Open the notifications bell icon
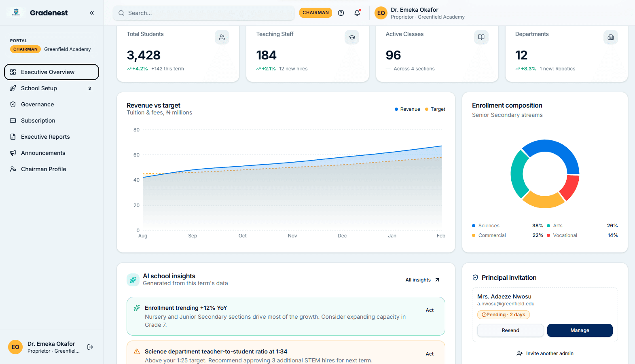635x364 pixels. (x=357, y=13)
